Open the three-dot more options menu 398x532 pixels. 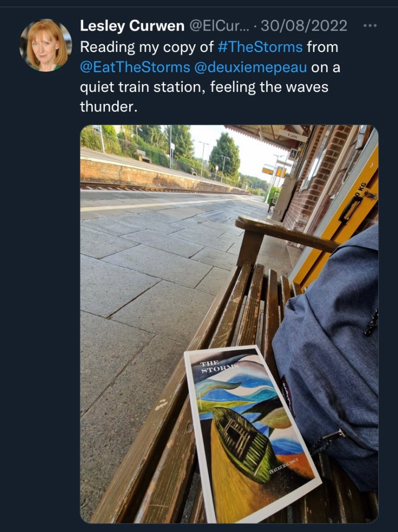(x=370, y=26)
